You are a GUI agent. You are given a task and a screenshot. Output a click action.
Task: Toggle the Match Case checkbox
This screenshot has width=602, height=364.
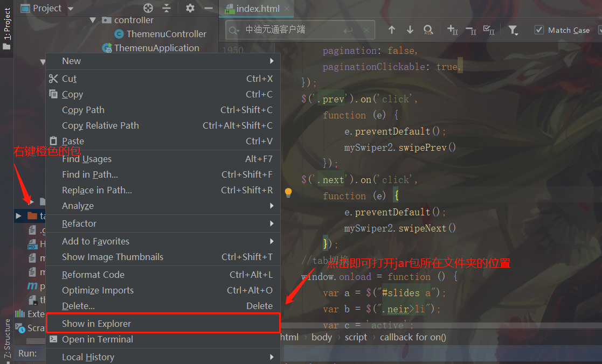[x=539, y=30]
